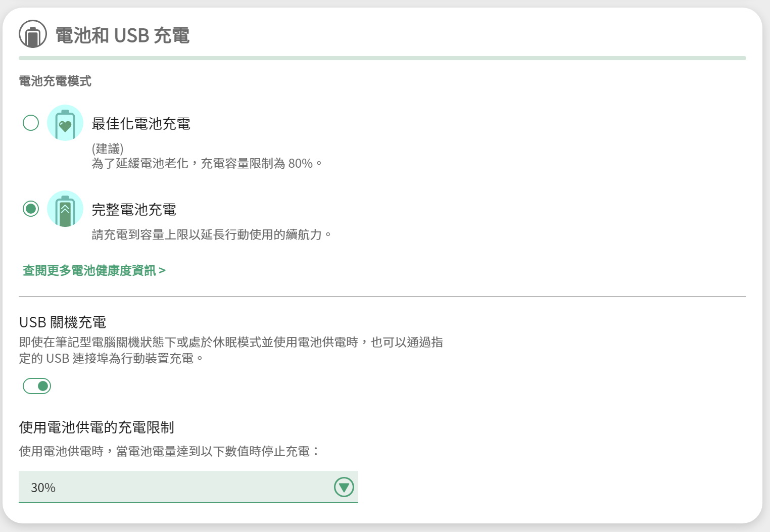Click the green bar under the header
This screenshot has height=532, width=770.
pyautogui.click(x=382, y=58)
